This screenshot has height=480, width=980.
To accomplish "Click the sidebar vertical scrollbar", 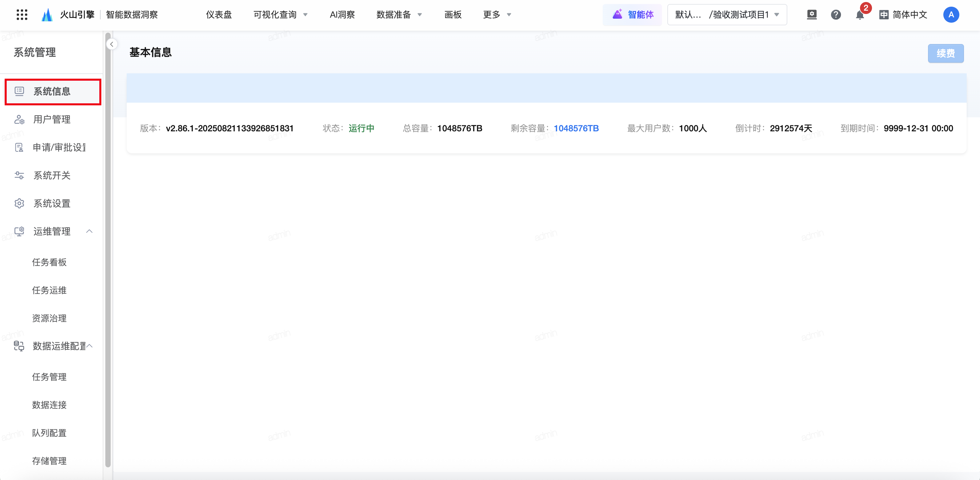I will pos(108,251).
